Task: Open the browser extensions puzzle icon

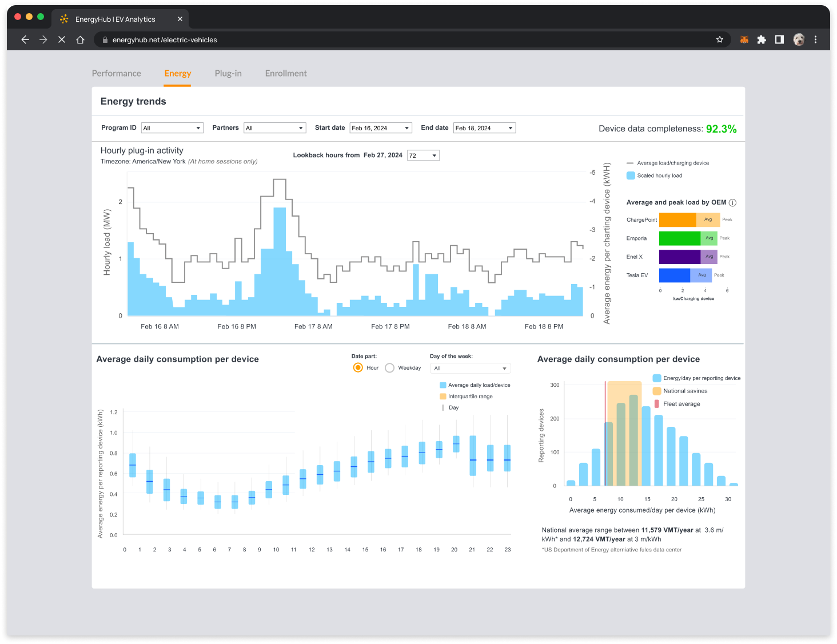Action: tap(762, 39)
